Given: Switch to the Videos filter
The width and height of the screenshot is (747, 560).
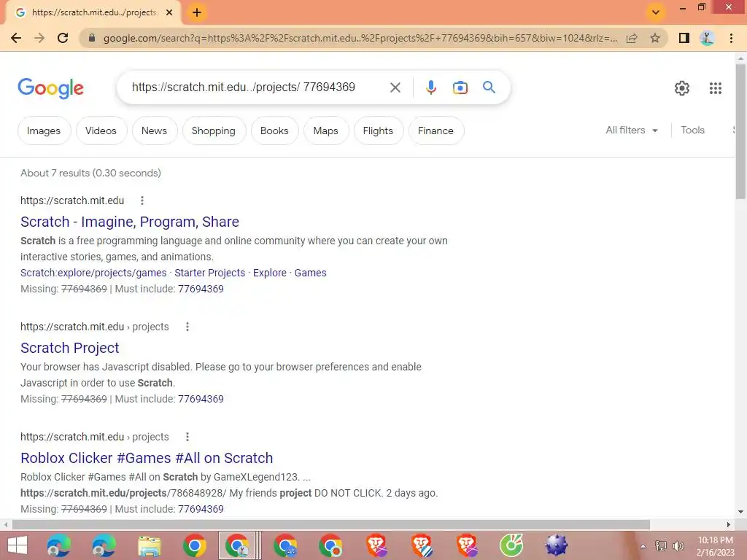Looking at the screenshot, I should pyautogui.click(x=101, y=131).
